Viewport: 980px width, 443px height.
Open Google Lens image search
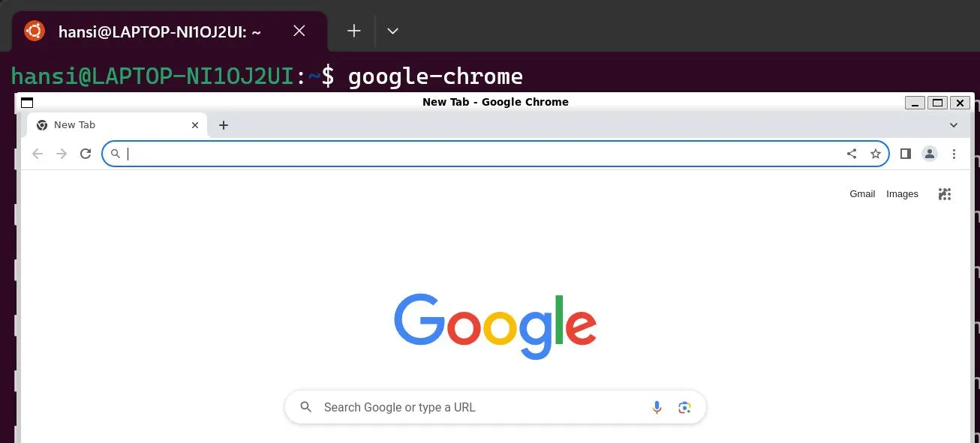pyautogui.click(x=684, y=407)
